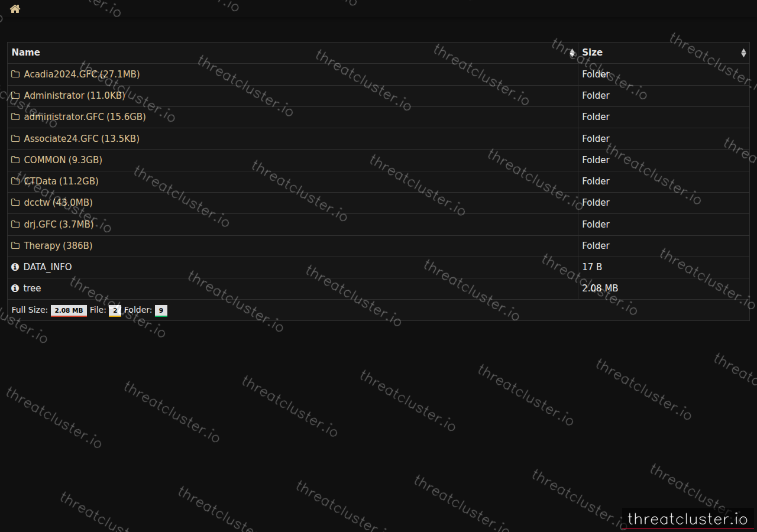Open the drj.GFC (3.7MB) folder
This screenshot has width=757, height=532.
[59, 225]
